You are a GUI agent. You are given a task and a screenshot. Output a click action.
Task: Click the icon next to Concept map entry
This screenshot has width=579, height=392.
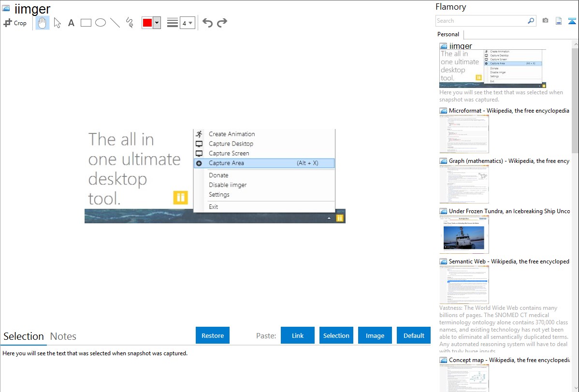[x=443, y=360]
